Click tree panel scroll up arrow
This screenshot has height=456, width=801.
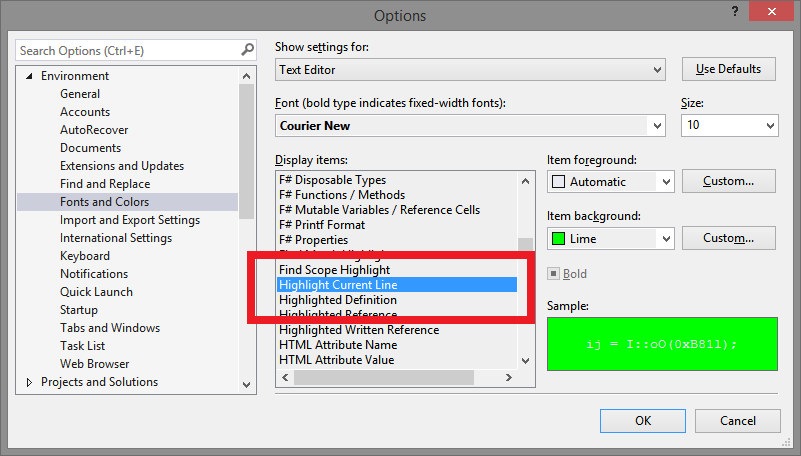(247, 76)
